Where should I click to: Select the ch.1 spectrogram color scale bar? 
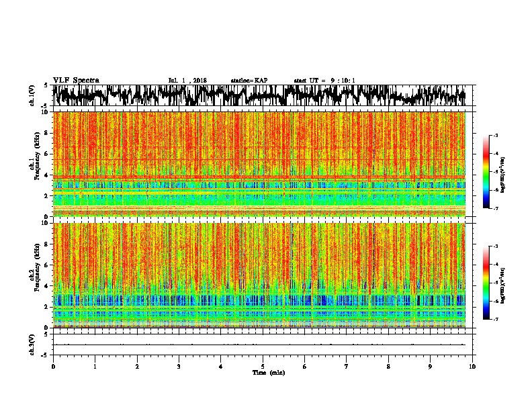click(486, 172)
